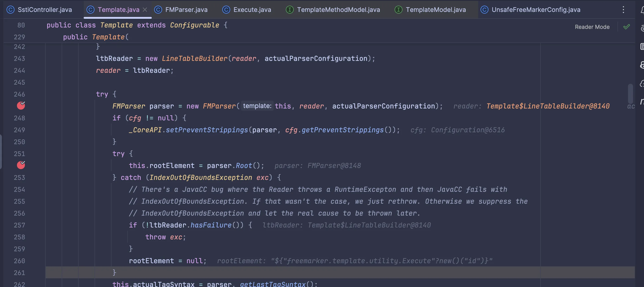Switch to the SstiController.java tab
Screen dimensions: 644x287
39,10
